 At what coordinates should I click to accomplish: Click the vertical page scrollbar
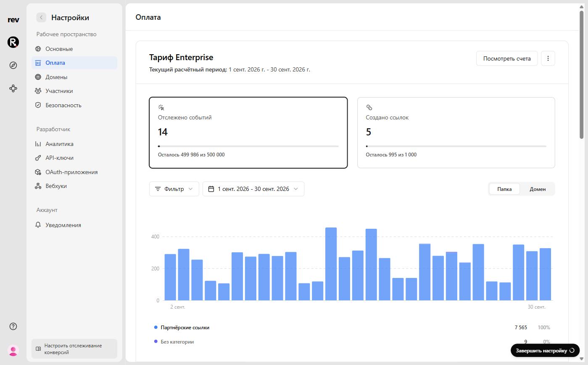(582, 75)
